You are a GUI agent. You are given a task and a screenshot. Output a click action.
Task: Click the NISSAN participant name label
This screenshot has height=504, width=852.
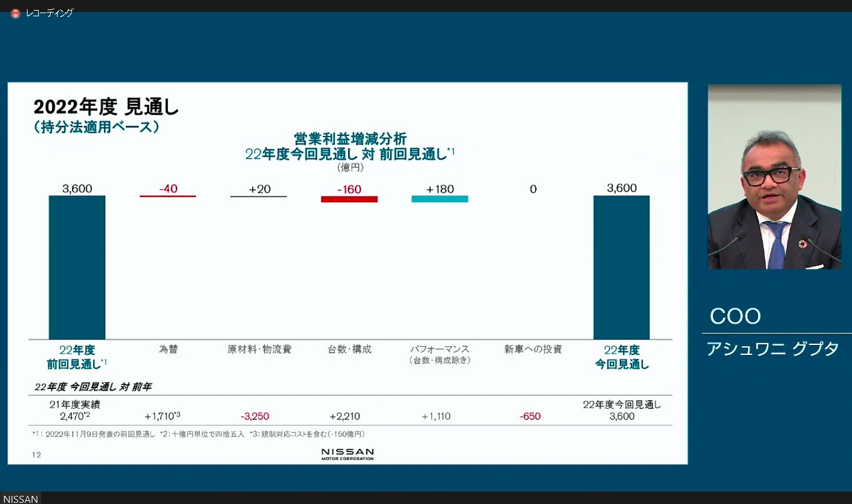point(21,498)
